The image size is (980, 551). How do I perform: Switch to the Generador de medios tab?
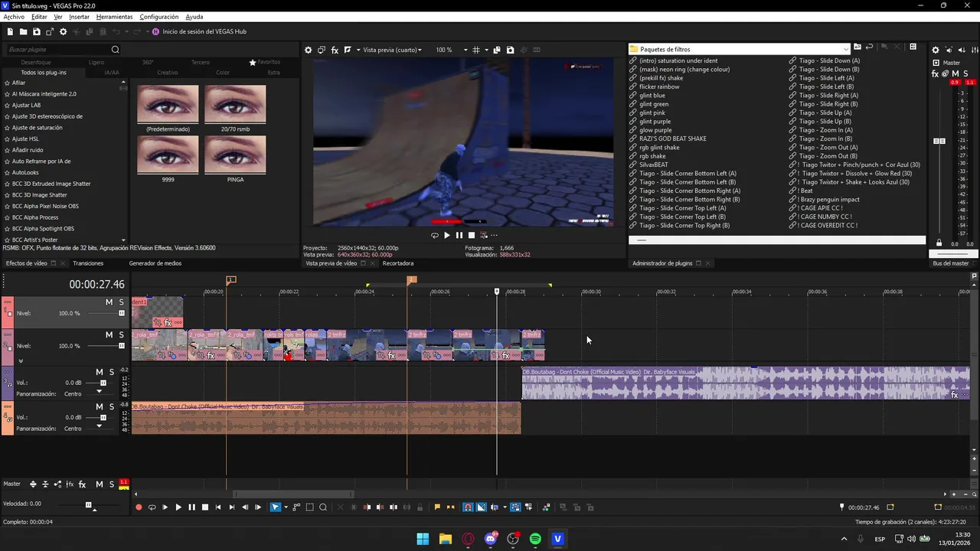tap(155, 263)
